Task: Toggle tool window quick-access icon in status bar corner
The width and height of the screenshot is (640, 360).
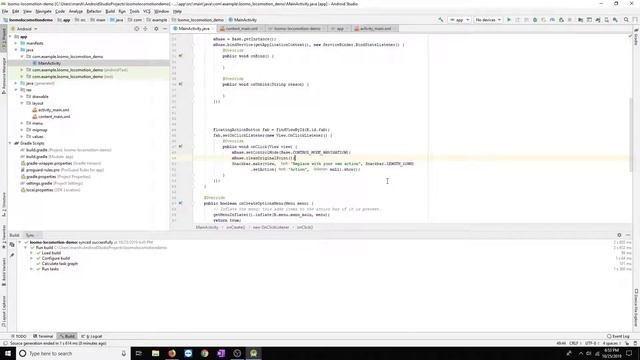Action: pyautogui.click(x=4, y=343)
